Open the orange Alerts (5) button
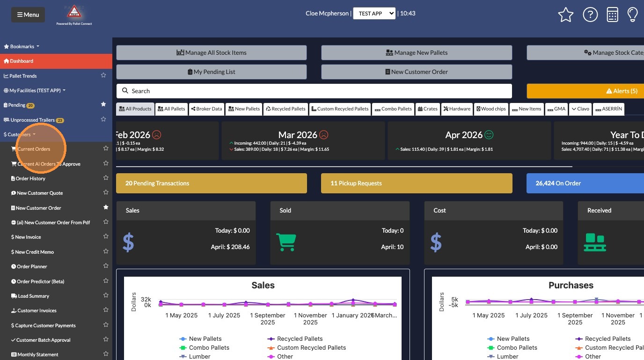The height and width of the screenshot is (360, 644). (585, 91)
